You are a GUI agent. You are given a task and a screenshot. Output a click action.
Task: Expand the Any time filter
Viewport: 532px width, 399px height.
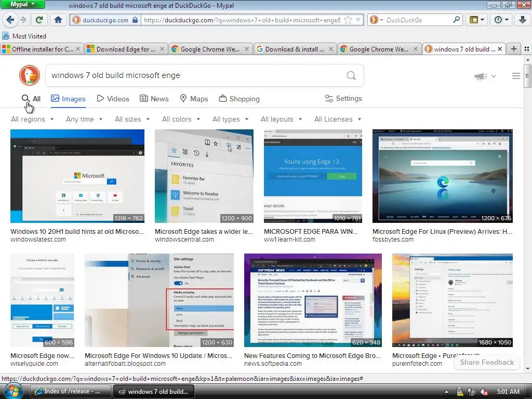coord(84,119)
